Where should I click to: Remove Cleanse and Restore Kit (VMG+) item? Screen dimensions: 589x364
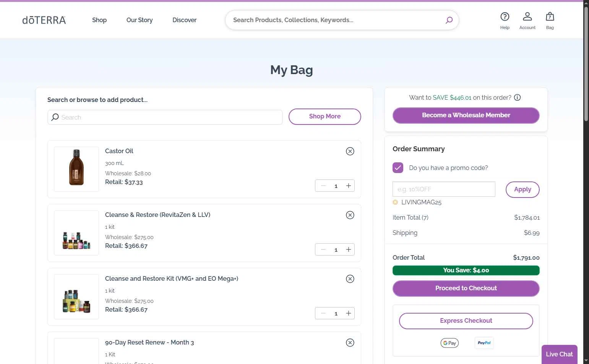[x=350, y=279]
